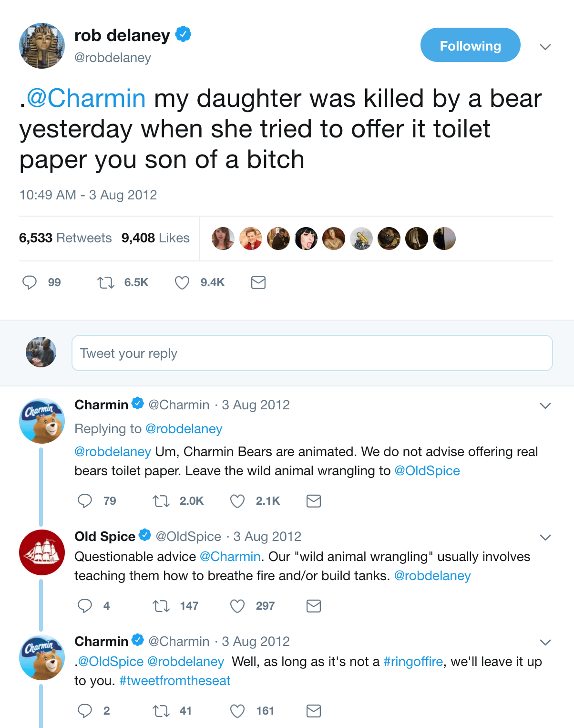
Task: Open rob delaney's profile avatar
Action: pyautogui.click(x=42, y=46)
